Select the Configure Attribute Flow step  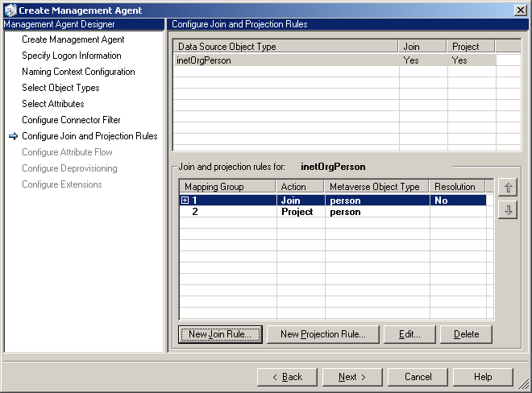[x=67, y=152]
